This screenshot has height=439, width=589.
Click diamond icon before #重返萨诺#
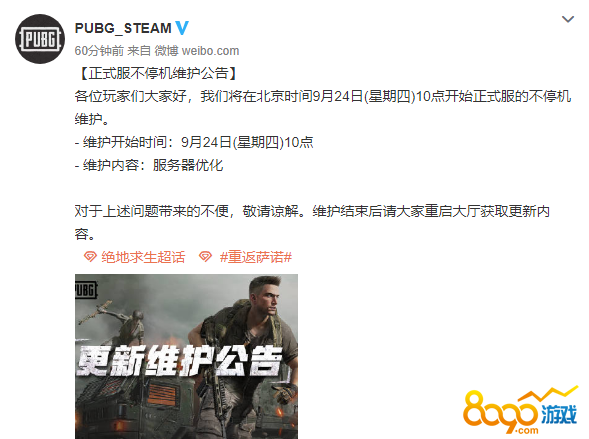coord(205,257)
